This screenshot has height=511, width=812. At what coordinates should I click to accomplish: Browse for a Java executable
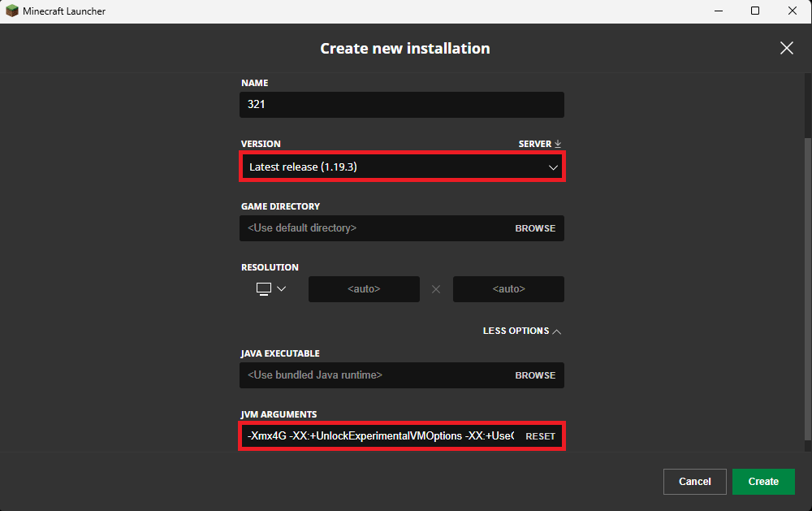[x=535, y=375]
